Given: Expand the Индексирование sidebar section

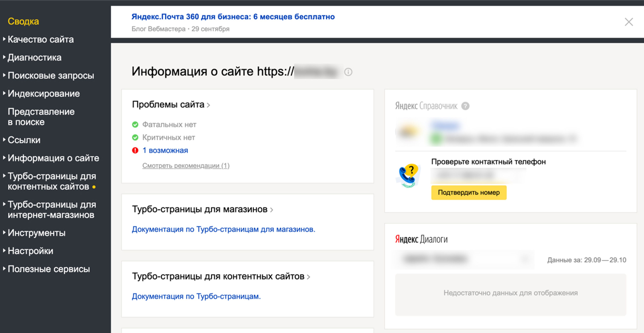Looking at the screenshot, I should (x=43, y=93).
